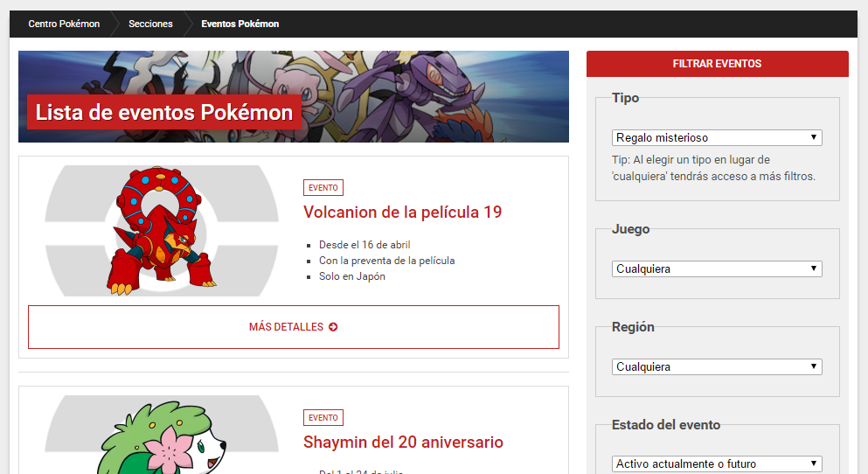Open the Región filter dropdown
This screenshot has height=474, width=868.
pyautogui.click(x=717, y=366)
